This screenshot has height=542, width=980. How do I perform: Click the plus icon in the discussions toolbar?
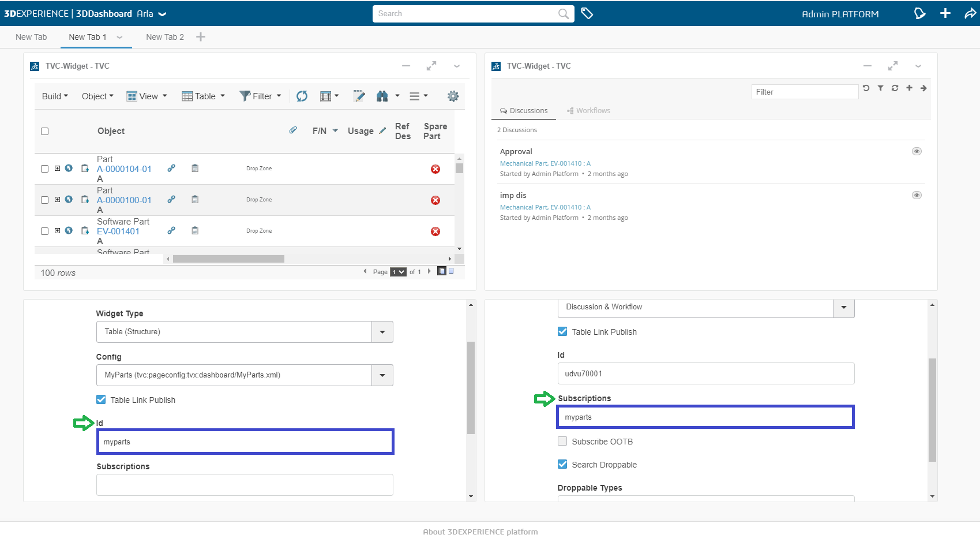[x=909, y=88]
